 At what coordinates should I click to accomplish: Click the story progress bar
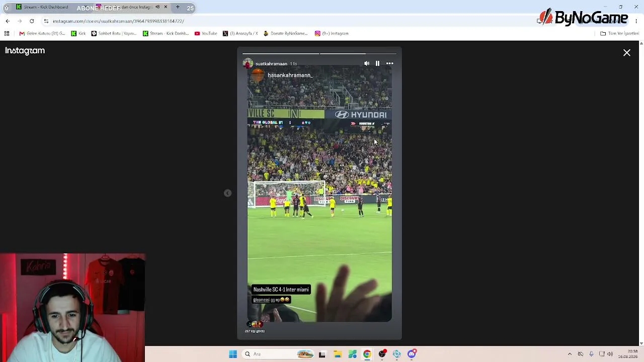tap(319, 53)
